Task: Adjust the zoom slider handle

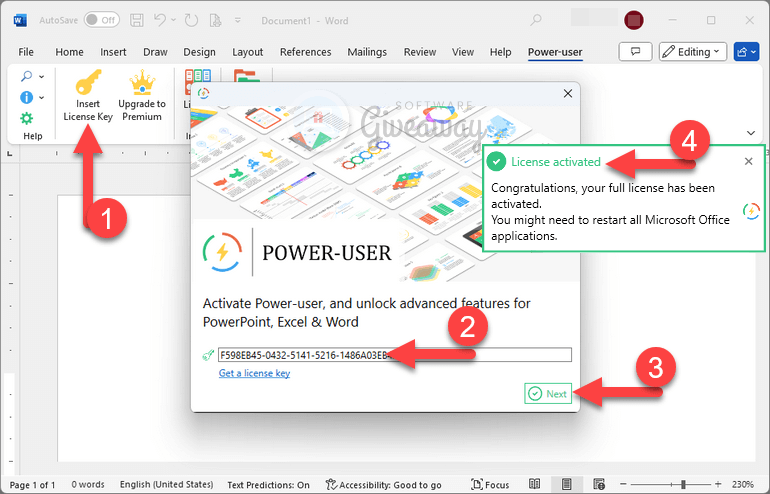Action: 683,484
